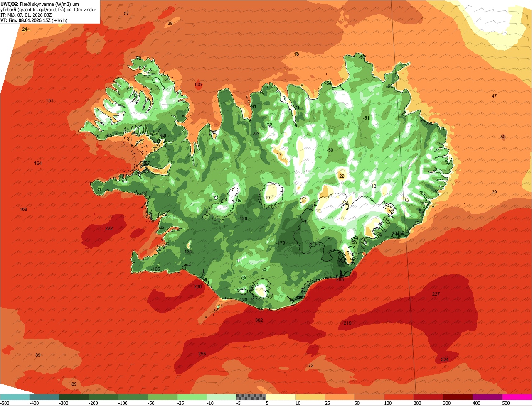Click the map value 302 off the south coast
This screenshot has height=406, width=532.
(259, 320)
